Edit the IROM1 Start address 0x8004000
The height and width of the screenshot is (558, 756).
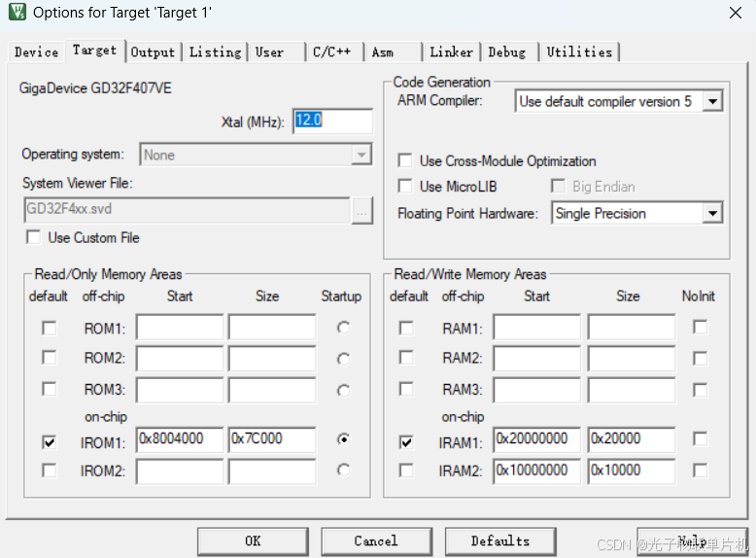180,439
